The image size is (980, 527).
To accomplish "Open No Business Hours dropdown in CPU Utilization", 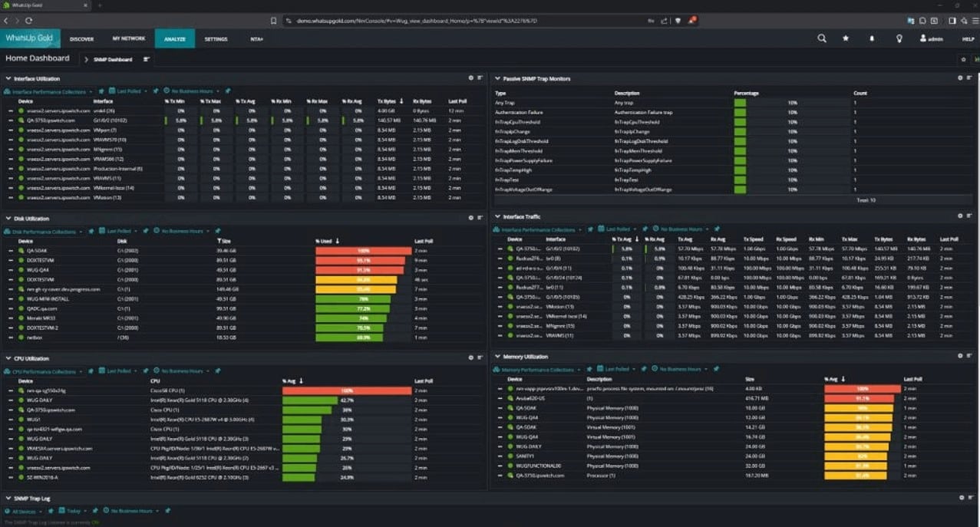I will coord(181,371).
